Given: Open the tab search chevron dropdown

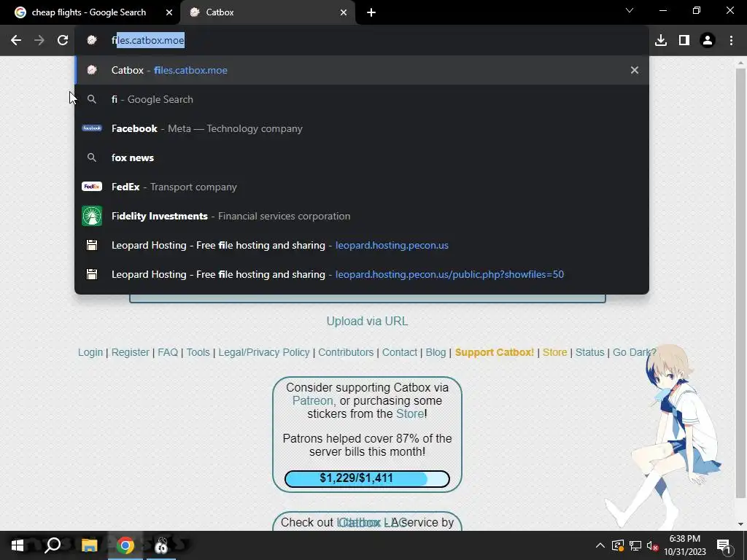Looking at the screenshot, I should tap(630, 10).
